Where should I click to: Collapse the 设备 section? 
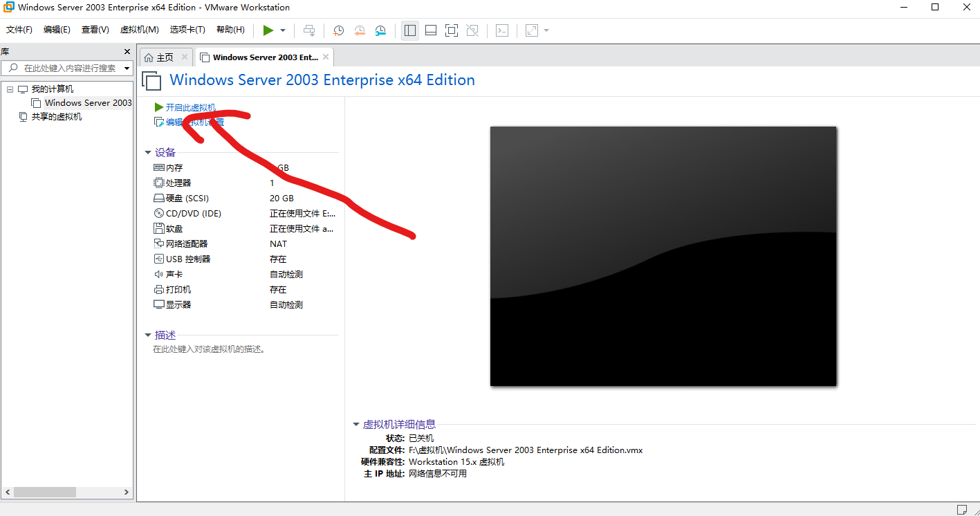pos(148,153)
